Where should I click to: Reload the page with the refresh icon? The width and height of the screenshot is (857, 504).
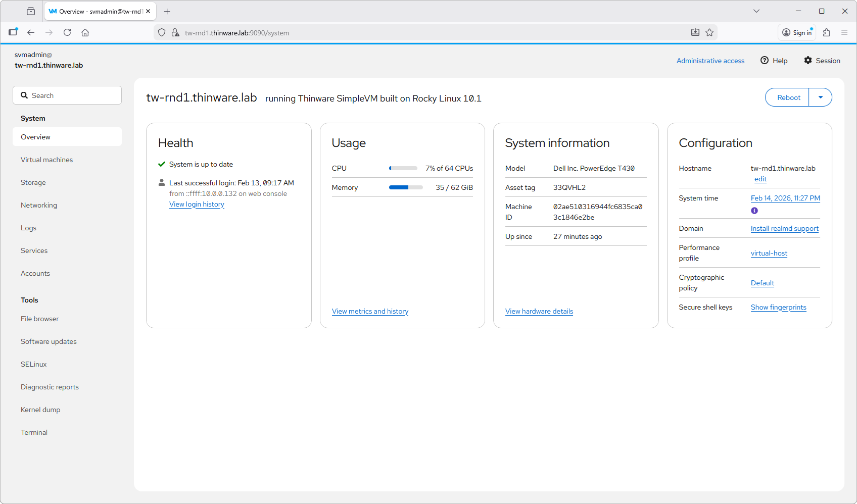[x=67, y=32]
